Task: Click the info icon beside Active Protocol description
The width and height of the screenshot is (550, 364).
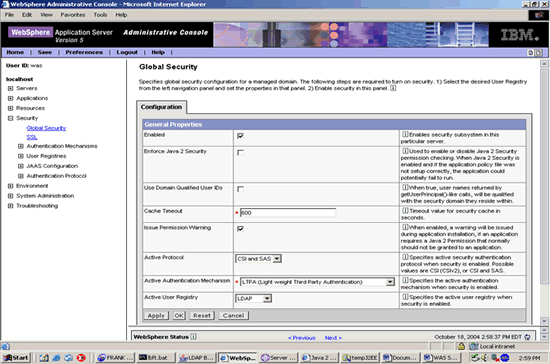Action: tap(405, 257)
